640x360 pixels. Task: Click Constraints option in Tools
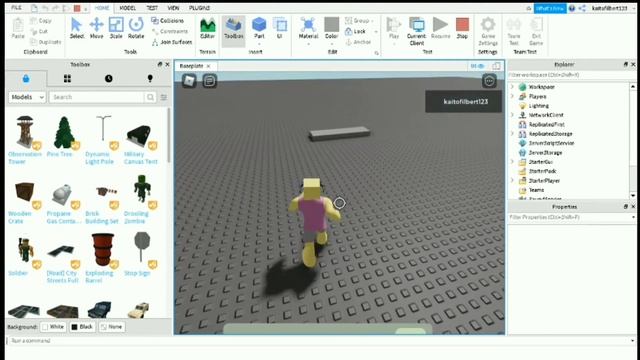tap(170, 31)
